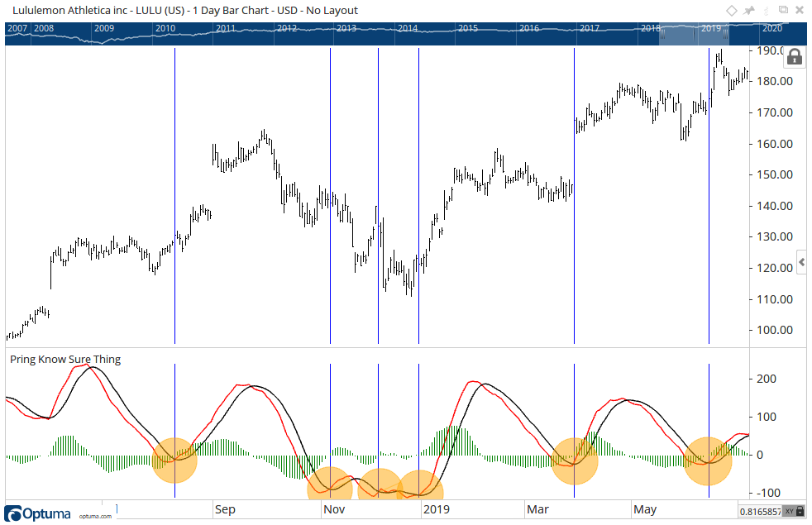Click the 2012 label in overview timeline
This screenshot has width=812, height=525.
tap(286, 28)
